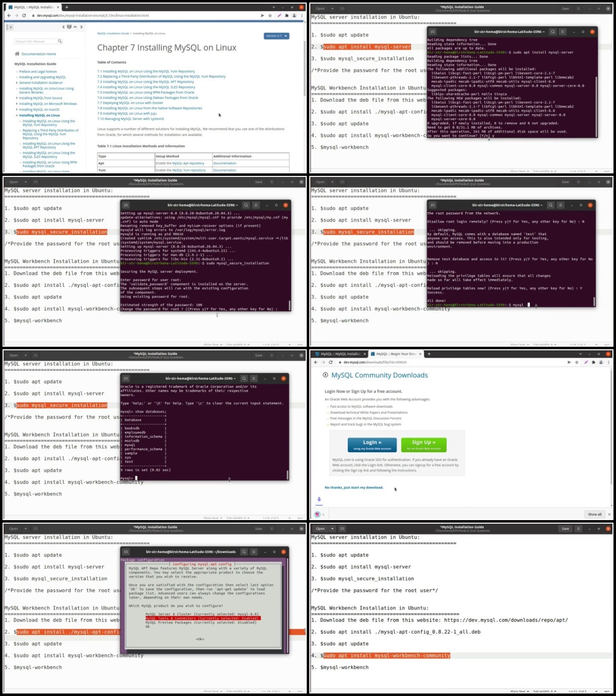Click search icon in terminal showing 'show databases'
616x696 pixels.
click(244, 378)
